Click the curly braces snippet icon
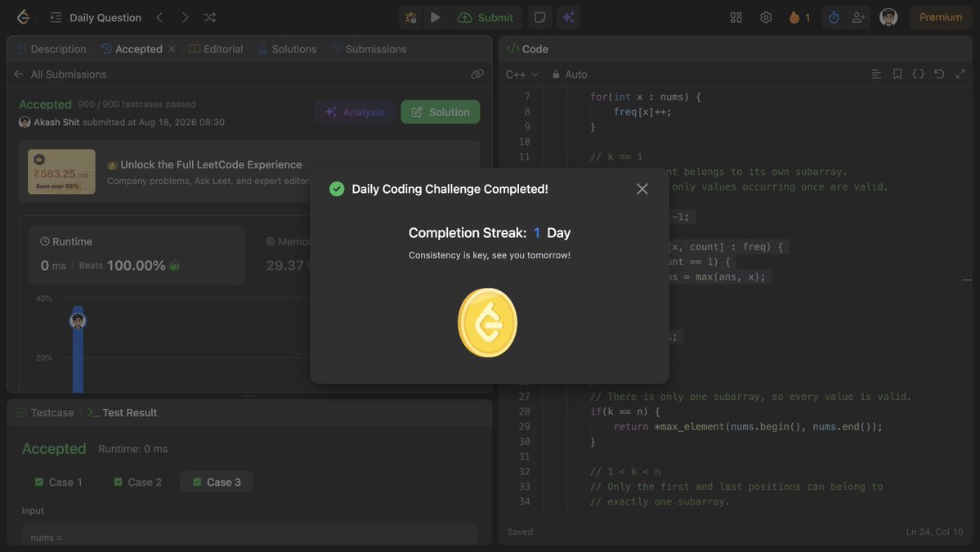Viewport: 980px width, 552px height. 918,74
